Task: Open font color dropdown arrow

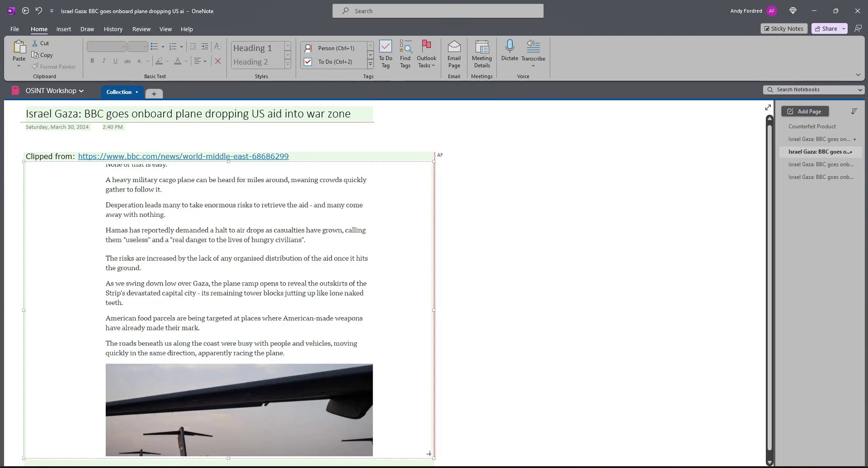Action: coord(186,61)
